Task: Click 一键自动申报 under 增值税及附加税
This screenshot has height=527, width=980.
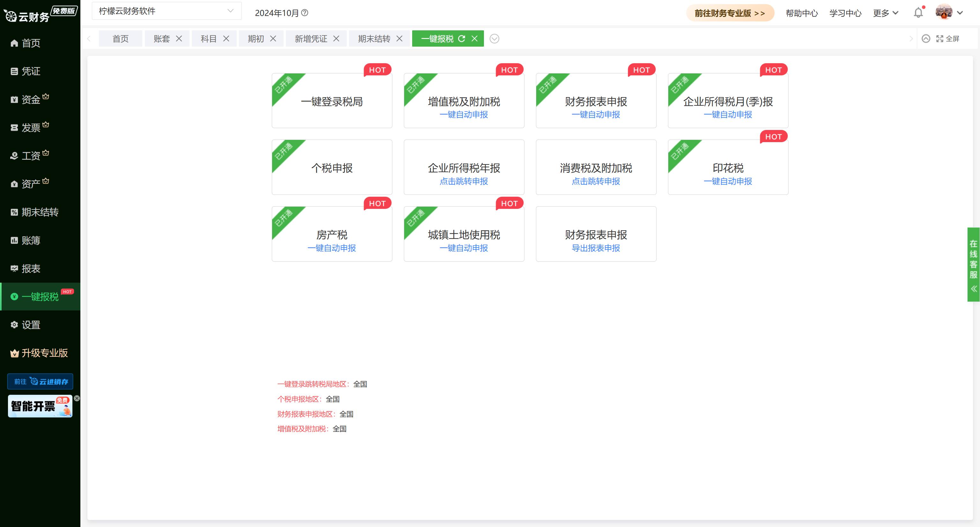Action: click(x=464, y=115)
